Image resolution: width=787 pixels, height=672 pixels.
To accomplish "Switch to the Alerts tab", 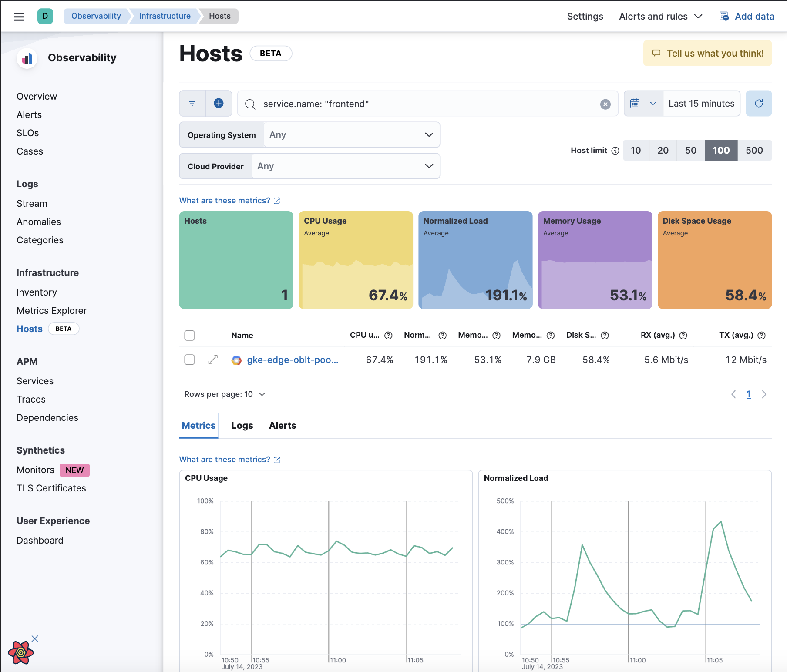I will pos(283,426).
